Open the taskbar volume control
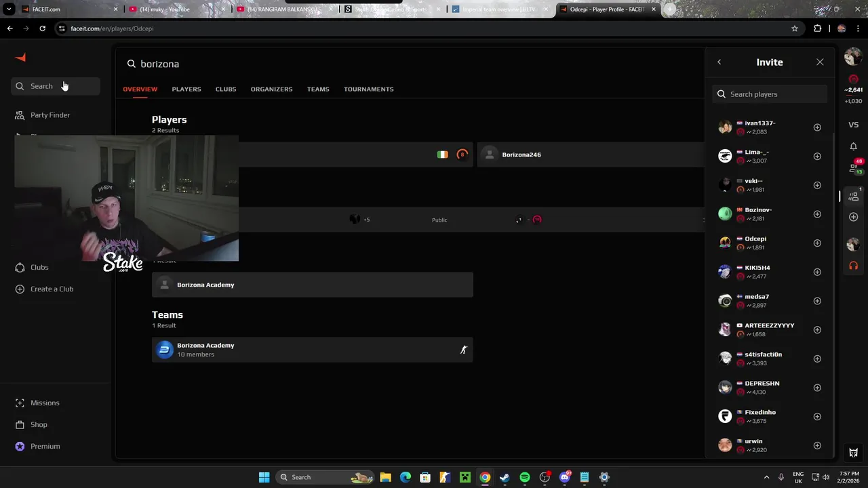Screen dimensions: 868x488 [825, 477]
